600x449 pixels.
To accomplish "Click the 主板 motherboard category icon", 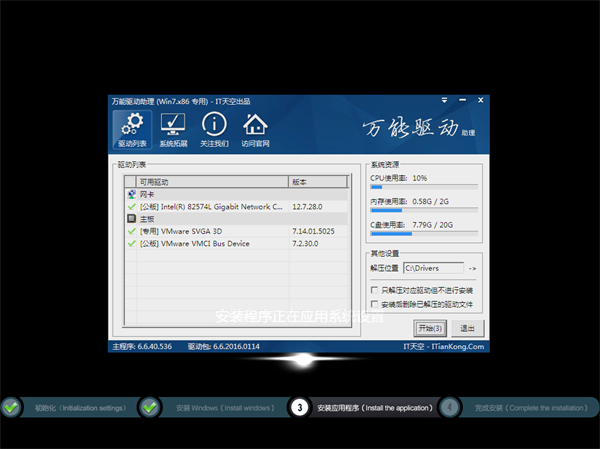I will (131, 218).
